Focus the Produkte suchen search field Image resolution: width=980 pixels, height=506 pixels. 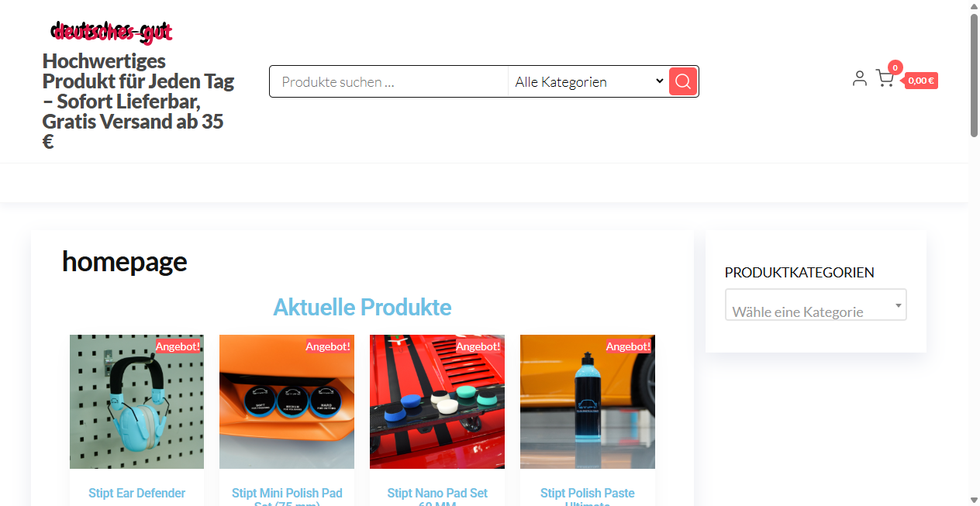click(389, 81)
